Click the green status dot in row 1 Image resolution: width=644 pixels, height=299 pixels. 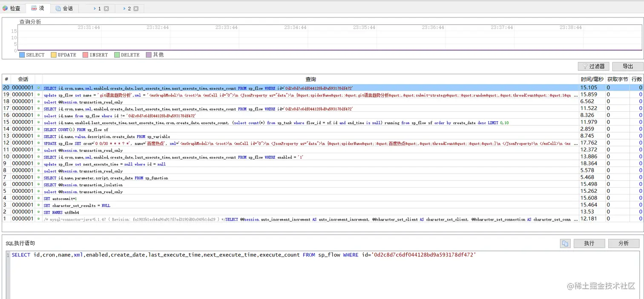(x=39, y=219)
